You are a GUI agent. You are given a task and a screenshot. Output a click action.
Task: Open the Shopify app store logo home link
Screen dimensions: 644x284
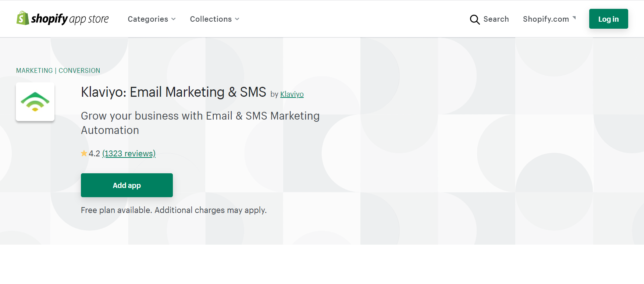63,18
